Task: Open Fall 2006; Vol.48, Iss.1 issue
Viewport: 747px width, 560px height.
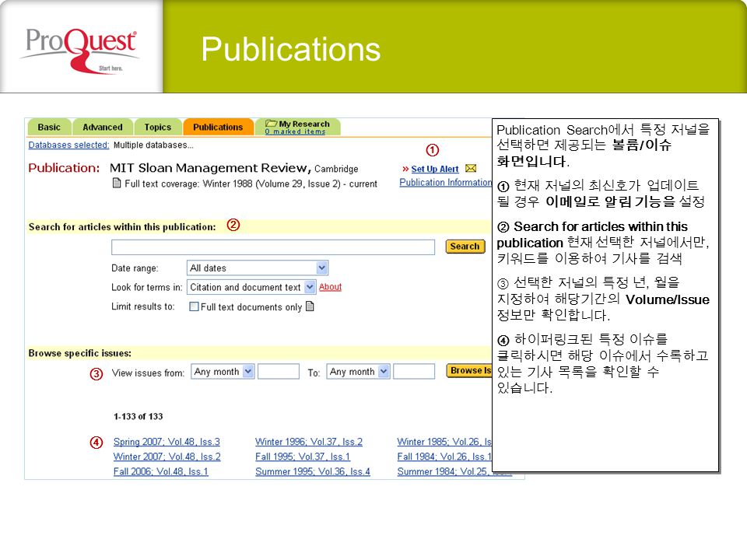Action: 160,471
